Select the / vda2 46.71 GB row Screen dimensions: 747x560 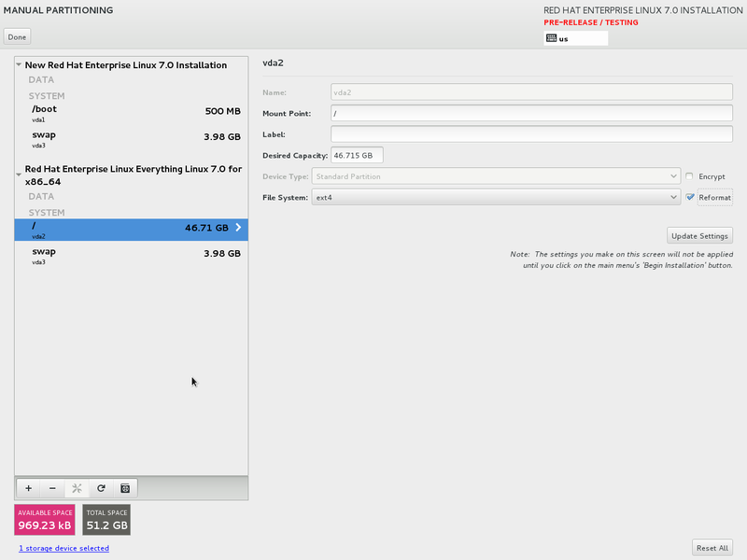pyautogui.click(x=131, y=230)
